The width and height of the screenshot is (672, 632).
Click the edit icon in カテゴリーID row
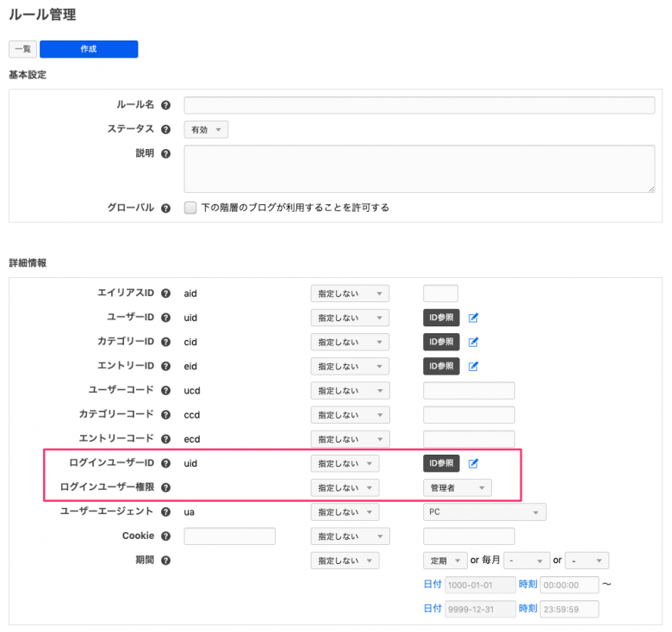473,342
